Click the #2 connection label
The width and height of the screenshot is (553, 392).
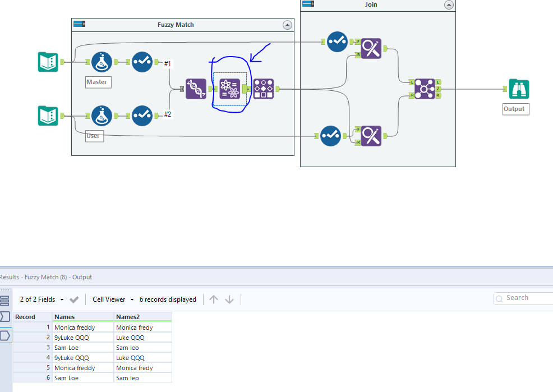pyautogui.click(x=168, y=114)
